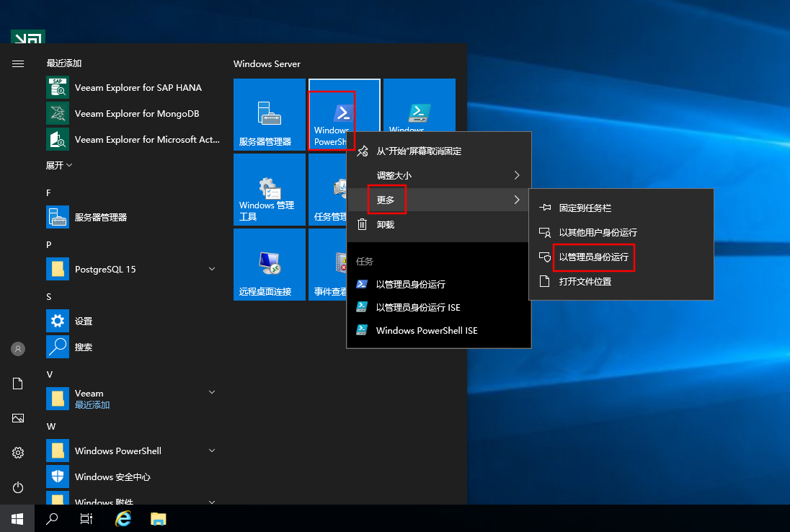Click the letter P index header

(49, 245)
